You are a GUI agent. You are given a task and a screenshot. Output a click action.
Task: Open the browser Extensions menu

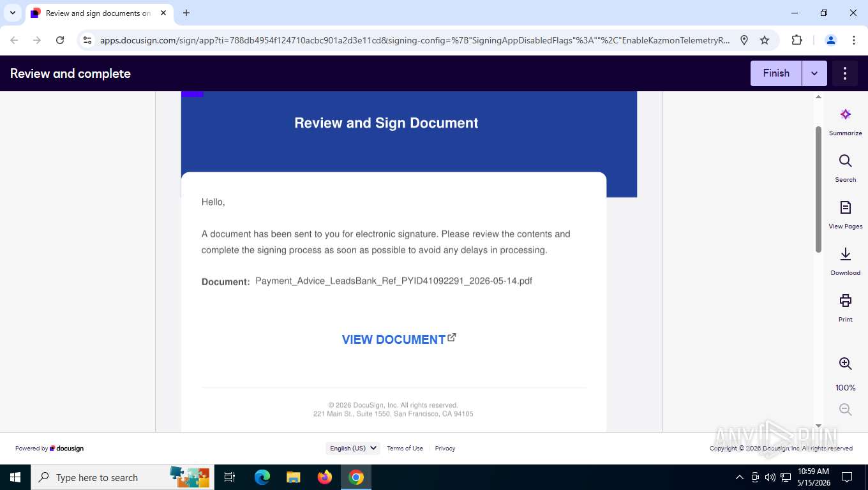(x=797, y=40)
